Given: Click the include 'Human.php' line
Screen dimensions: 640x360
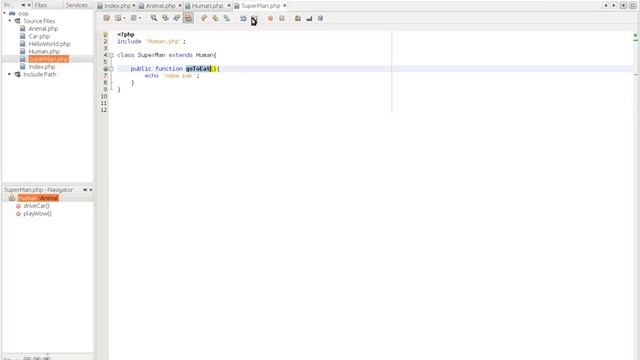Looking at the screenshot, I should [151, 42].
